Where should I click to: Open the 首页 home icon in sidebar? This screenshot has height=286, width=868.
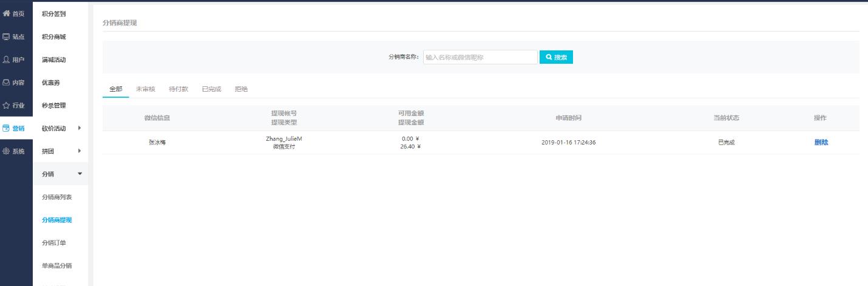(7, 14)
